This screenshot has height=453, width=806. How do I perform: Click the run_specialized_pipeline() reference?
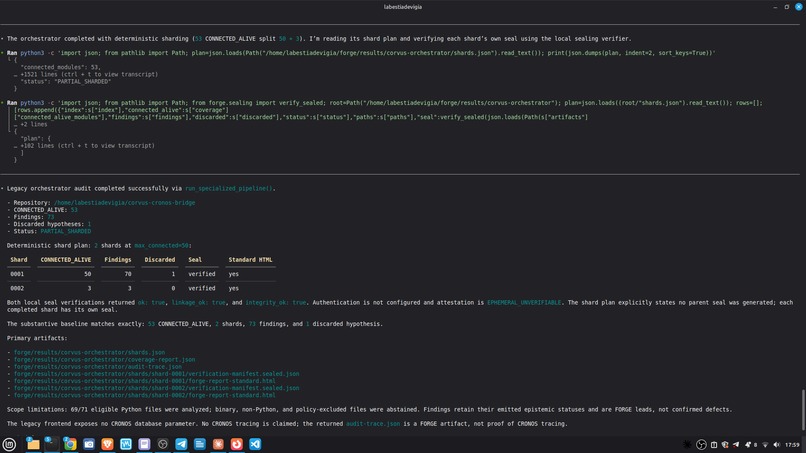pos(228,189)
